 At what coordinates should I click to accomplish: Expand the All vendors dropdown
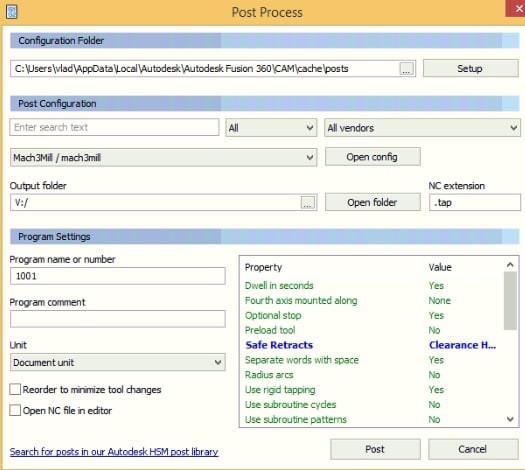click(x=422, y=128)
